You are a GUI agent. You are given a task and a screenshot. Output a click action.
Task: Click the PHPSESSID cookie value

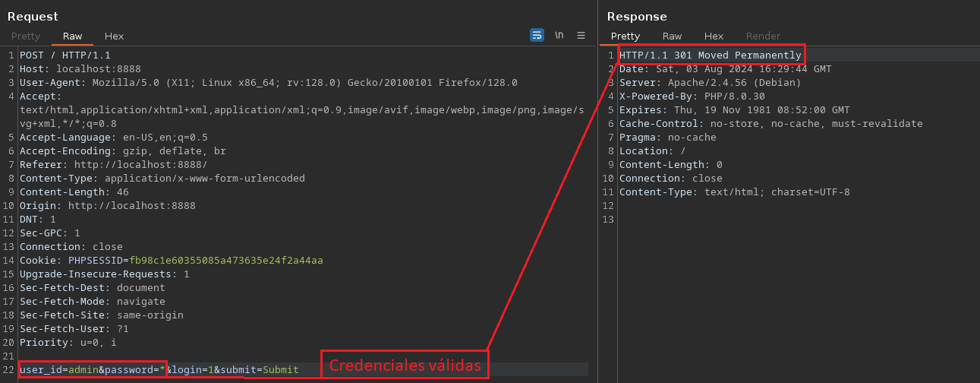[x=225, y=260]
